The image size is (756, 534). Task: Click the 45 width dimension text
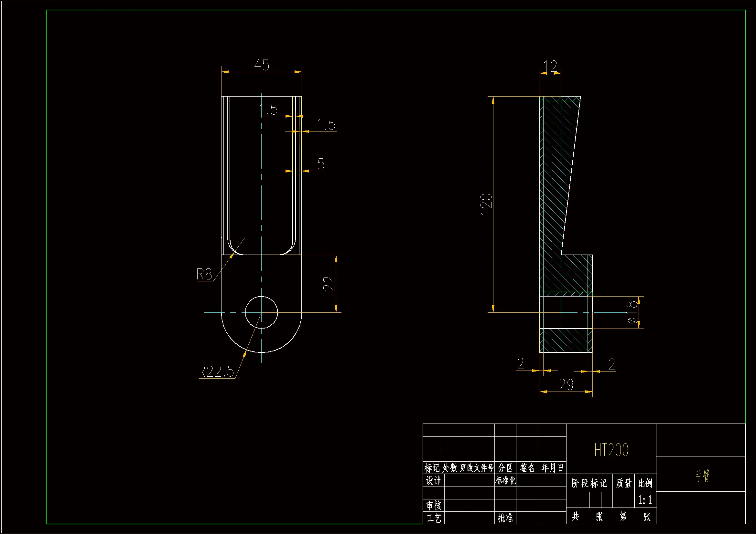(262, 65)
